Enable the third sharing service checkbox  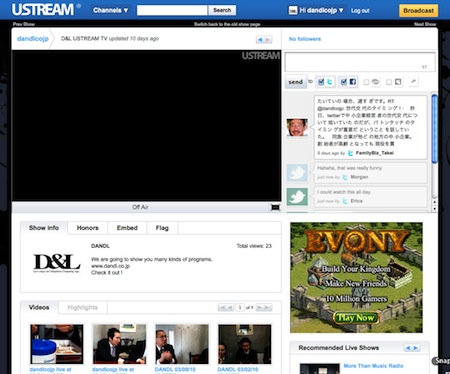click(x=366, y=82)
